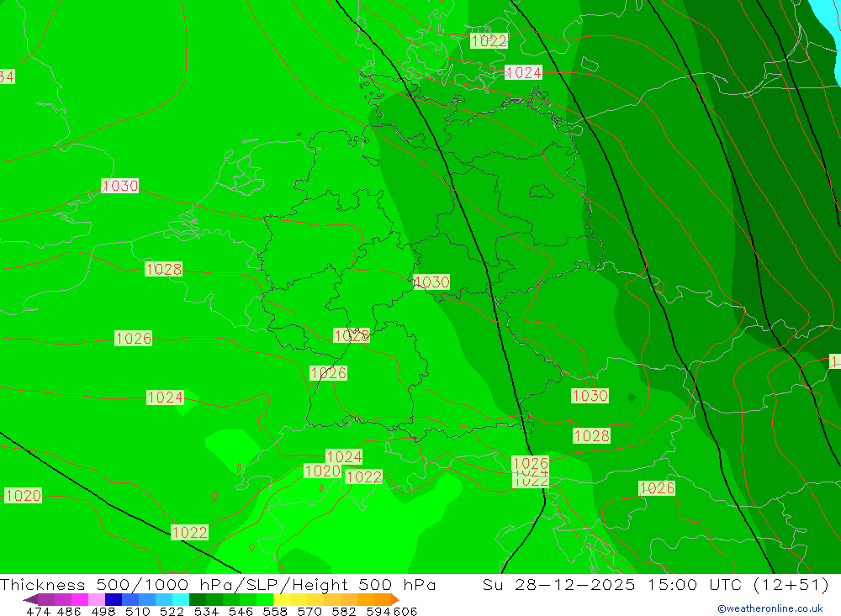The width and height of the screenshot is (841, 616).
Task: Click the dark navy blue legend swatch
Action: 114,599
